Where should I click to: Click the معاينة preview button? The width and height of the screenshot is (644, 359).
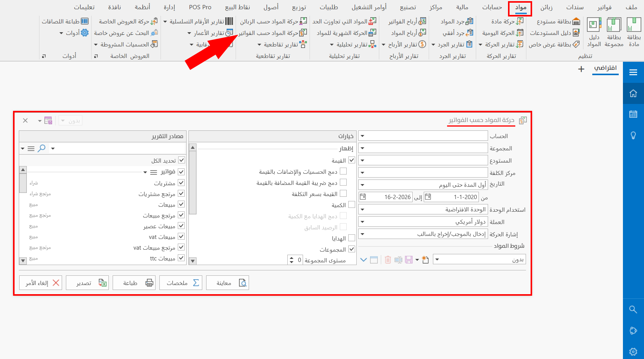click(x=228, y=283)
